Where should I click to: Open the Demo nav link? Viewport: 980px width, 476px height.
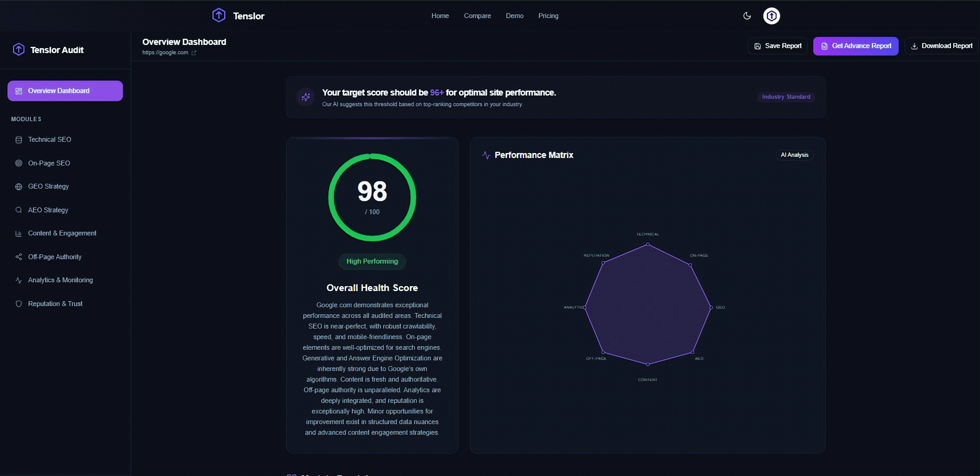pos(514,16)
